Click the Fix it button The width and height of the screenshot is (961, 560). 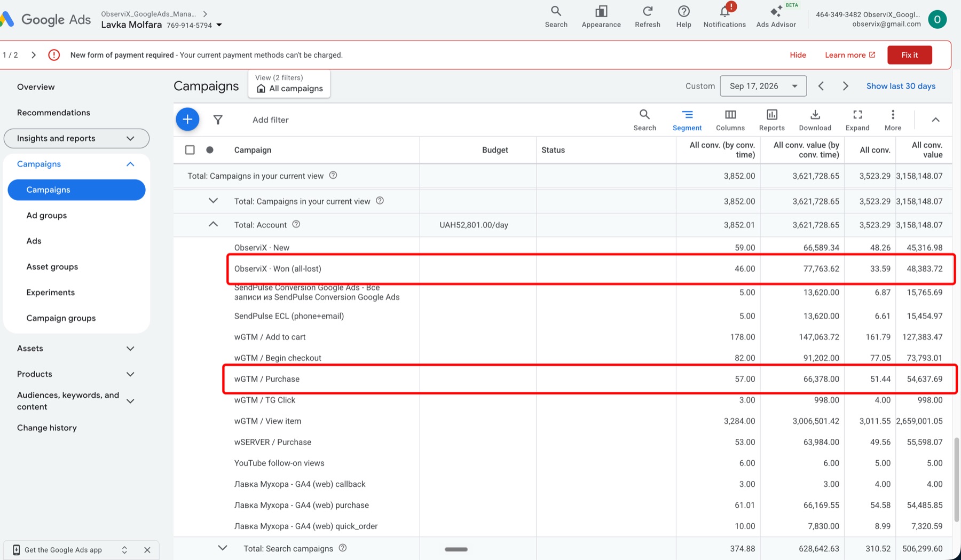tap(910, 55)
